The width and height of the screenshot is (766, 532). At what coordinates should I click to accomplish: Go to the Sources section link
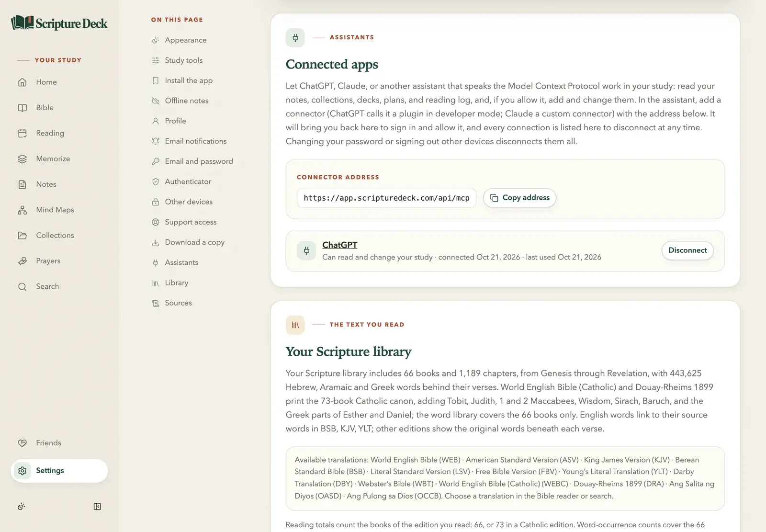click(x=178, y=303)
